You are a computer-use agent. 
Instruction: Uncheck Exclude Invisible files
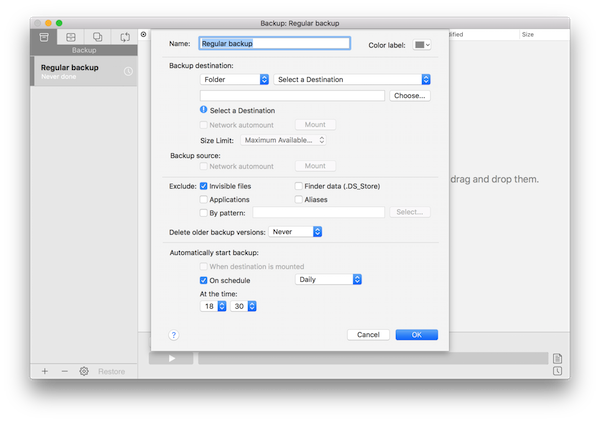[204, 186]
